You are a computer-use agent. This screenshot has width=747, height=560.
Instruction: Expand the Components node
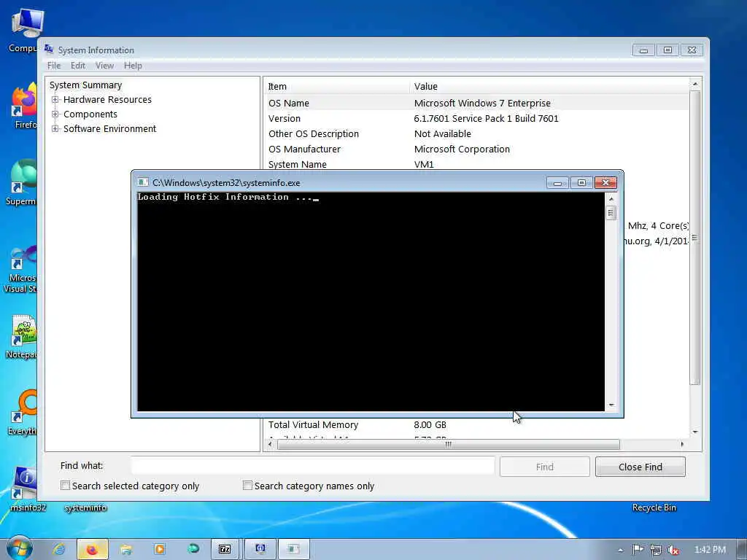tap(55, 114)
